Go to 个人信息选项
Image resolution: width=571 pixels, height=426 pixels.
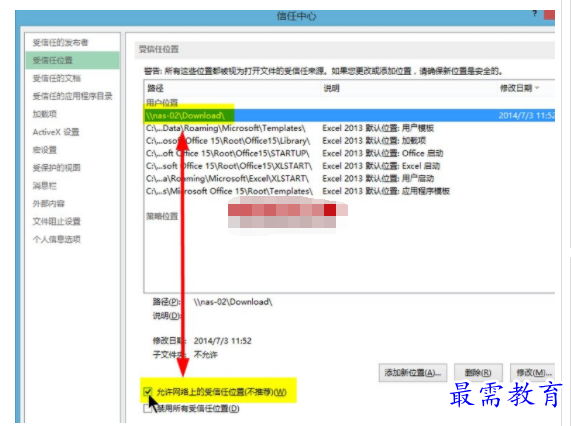[56, 239]
